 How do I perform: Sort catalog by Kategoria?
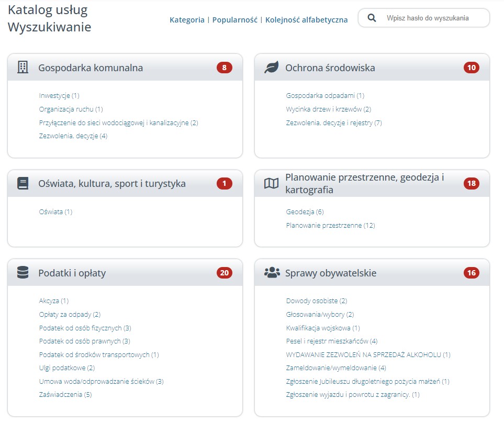pyautogui.click(x=187, y=20)
